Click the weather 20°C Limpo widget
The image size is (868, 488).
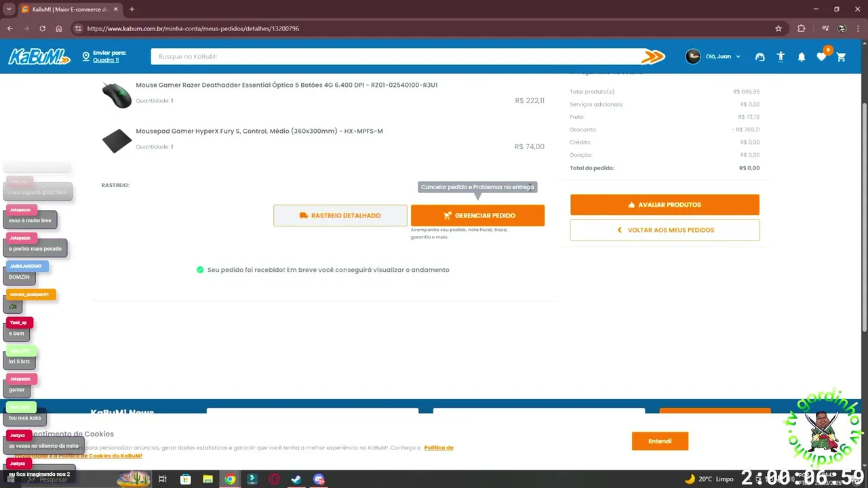click(709, 479)
